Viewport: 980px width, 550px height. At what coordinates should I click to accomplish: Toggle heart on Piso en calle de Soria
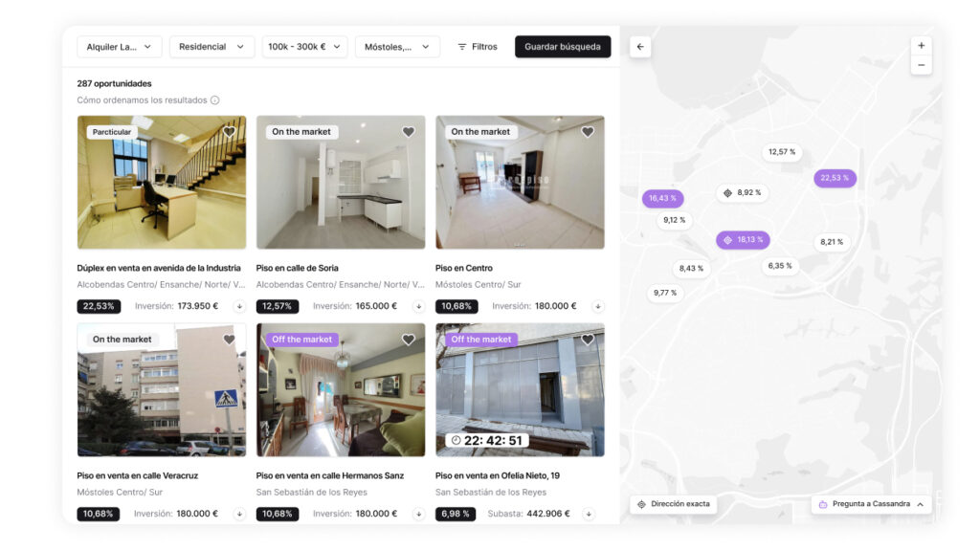409,132
